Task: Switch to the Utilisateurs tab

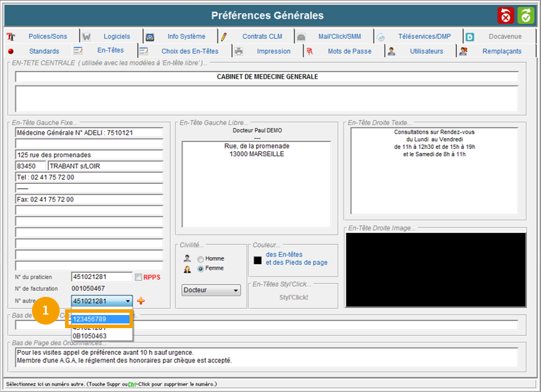Action: [x=426, y=51]
